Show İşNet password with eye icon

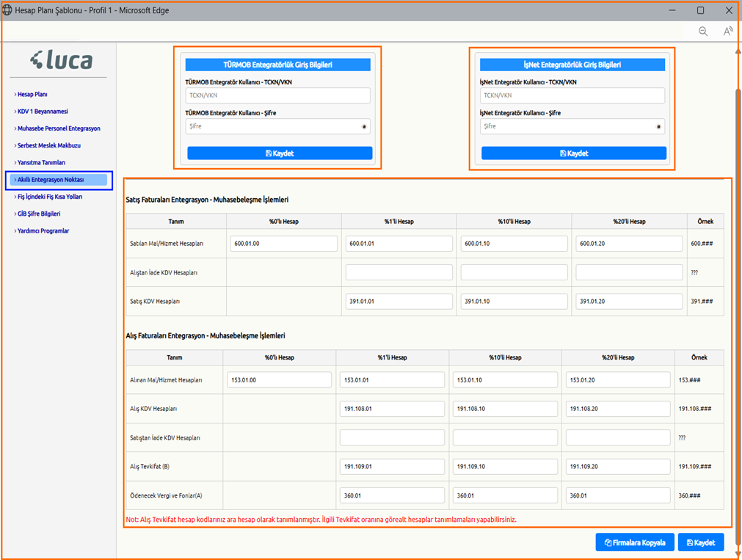pos(658,126)
